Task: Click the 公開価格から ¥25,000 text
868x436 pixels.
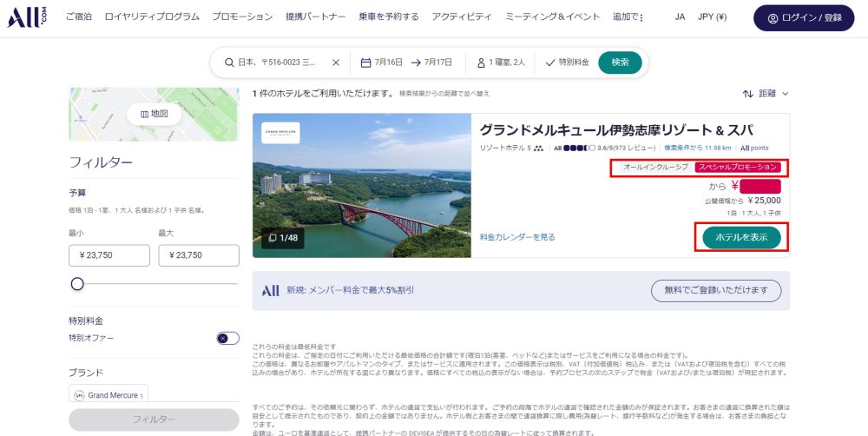Action: click(x=743, y=201)
